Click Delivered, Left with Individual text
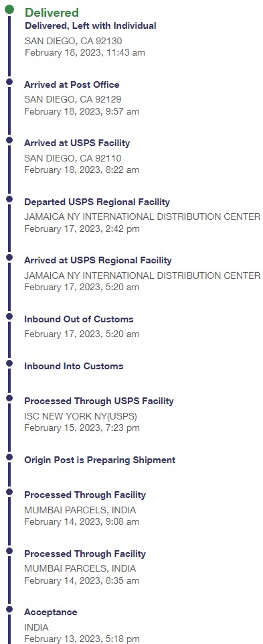263x644 pixels. (90, 26)
